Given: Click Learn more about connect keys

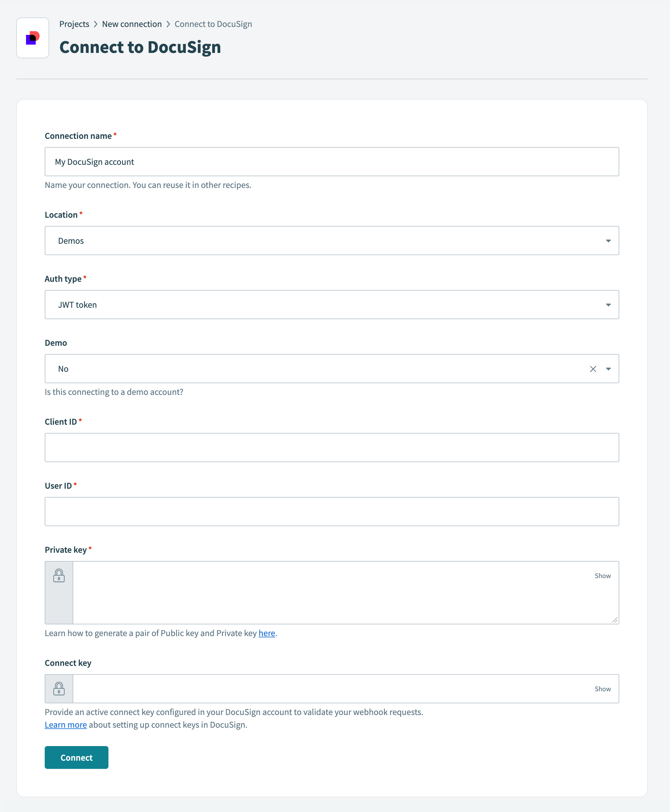Looking at the screenshot, I should tap(66, 725).
